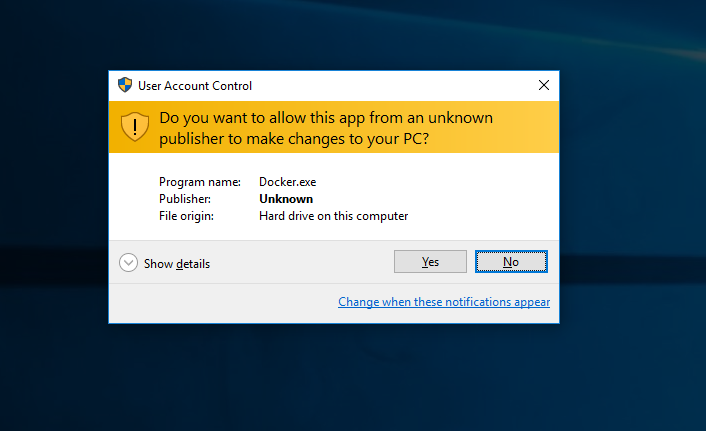The width and height of the screenshot is (706, 431).
Task: Click the Show details text label
Action: [x=177, y=264]
